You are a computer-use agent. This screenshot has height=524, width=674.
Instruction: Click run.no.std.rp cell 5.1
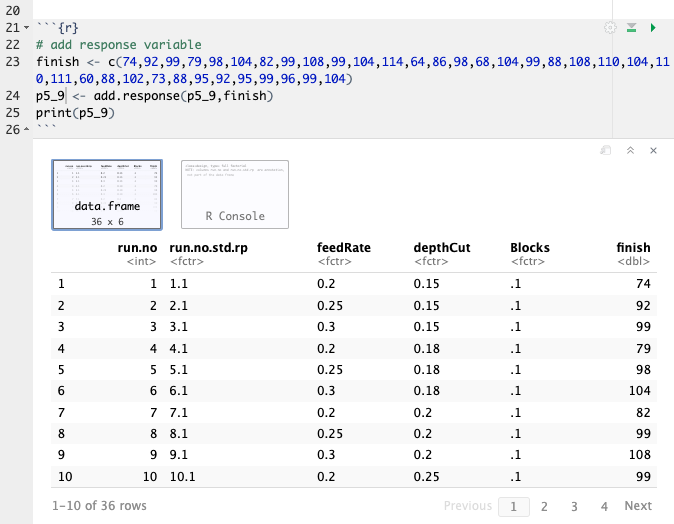[x=178, y=370]
